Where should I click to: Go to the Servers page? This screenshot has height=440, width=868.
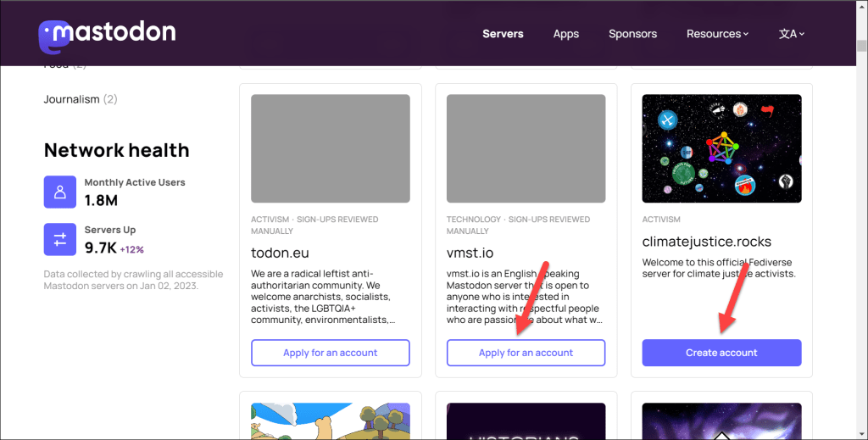(503, 34)
